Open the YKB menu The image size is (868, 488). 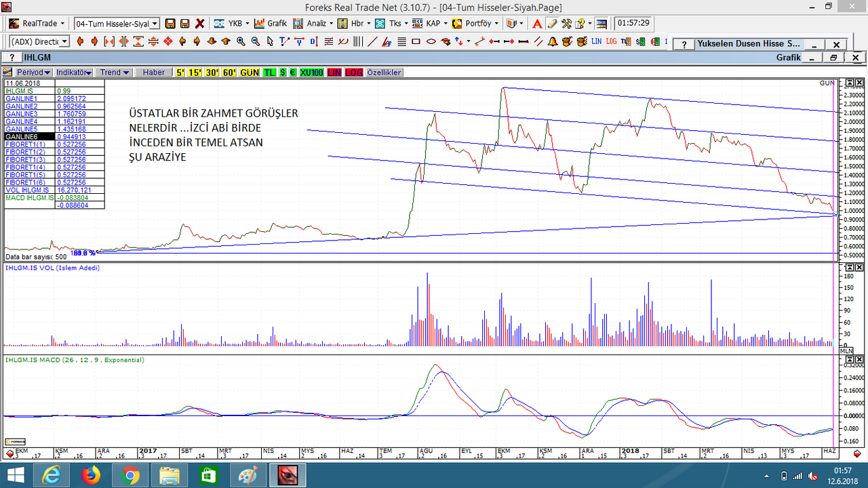(232, 24)
